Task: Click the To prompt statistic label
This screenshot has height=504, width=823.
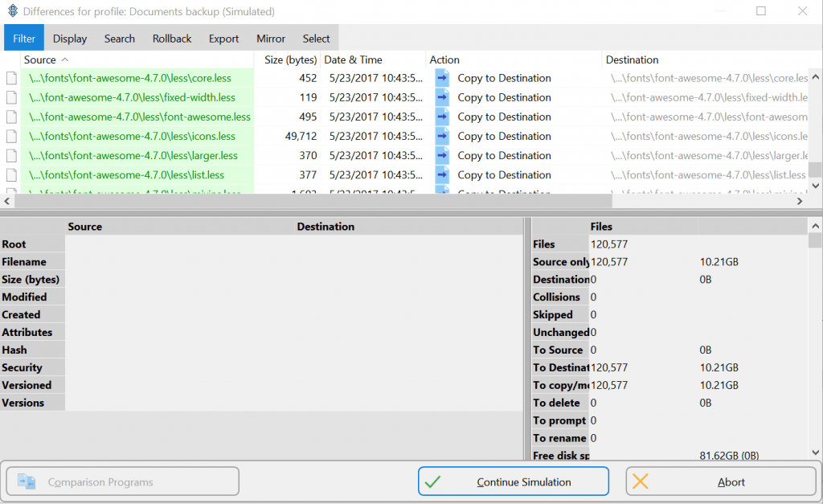Action: click(559, 421)
